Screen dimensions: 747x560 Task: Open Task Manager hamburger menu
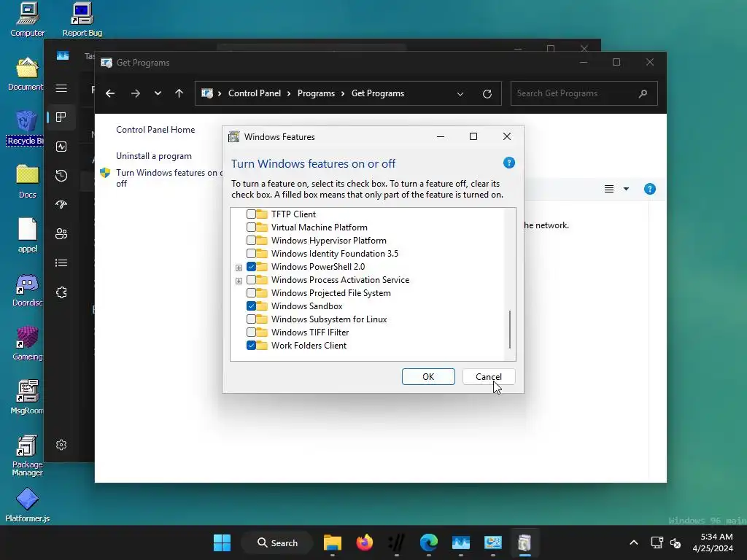point(61,88)
